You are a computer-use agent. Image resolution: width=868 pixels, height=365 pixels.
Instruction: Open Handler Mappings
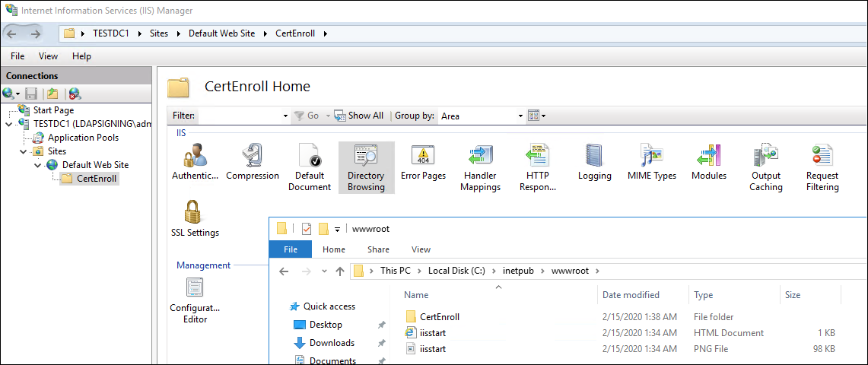[482, 167]
